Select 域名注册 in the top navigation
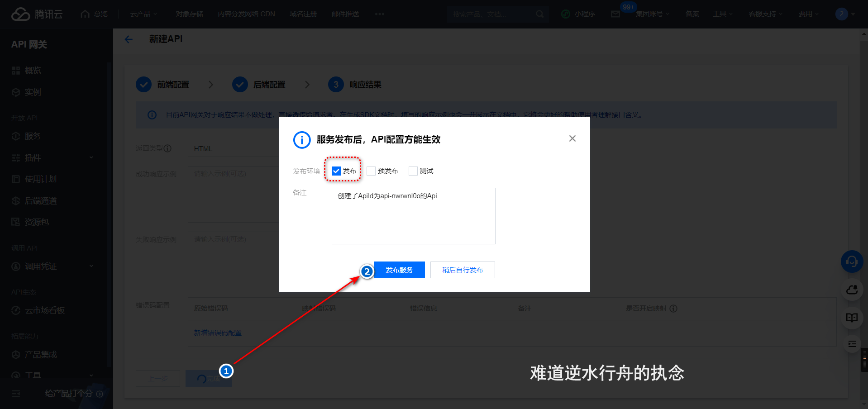The width and height of the screenshot is (868, 409). pos(302,14)
